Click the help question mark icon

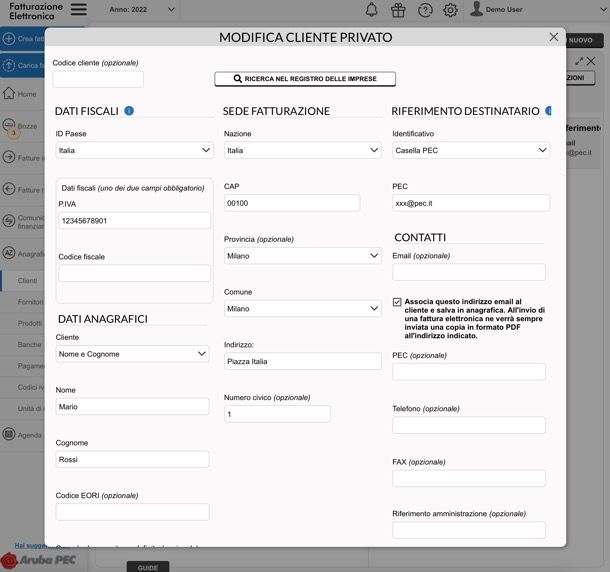425,10
